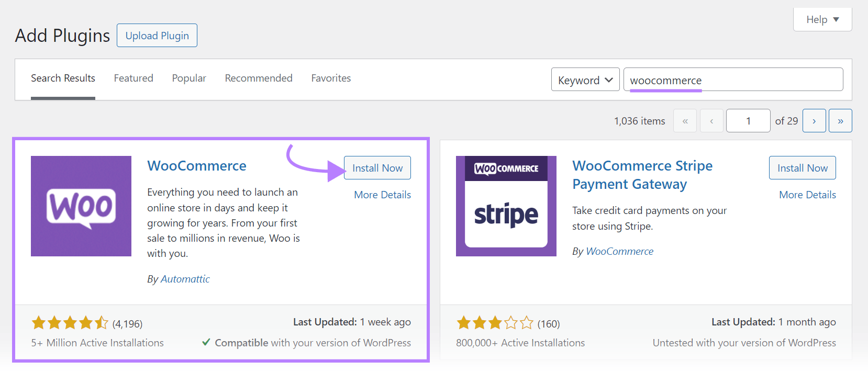868x372 pixels.
Task: Click the disabled previous page arrow
Action: click(x=711, y=121)
